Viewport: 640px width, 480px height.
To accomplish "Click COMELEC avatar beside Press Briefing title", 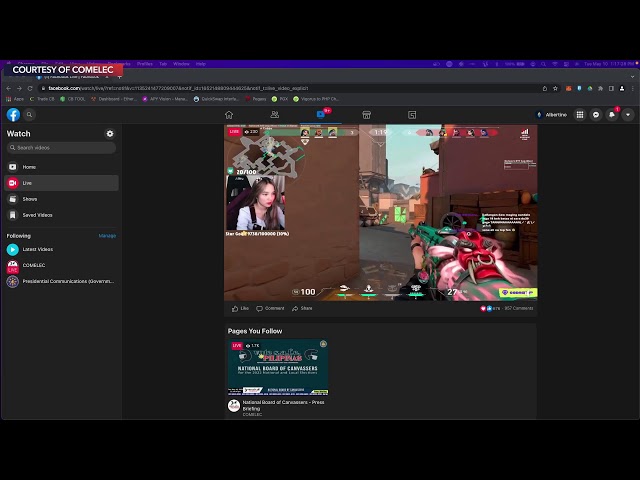I will 234,406.
